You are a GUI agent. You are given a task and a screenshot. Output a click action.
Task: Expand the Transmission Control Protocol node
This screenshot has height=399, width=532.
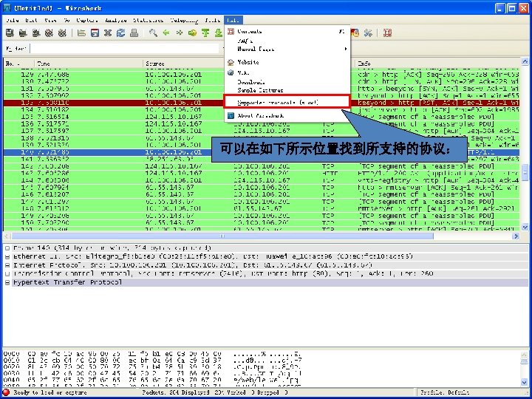7,273
